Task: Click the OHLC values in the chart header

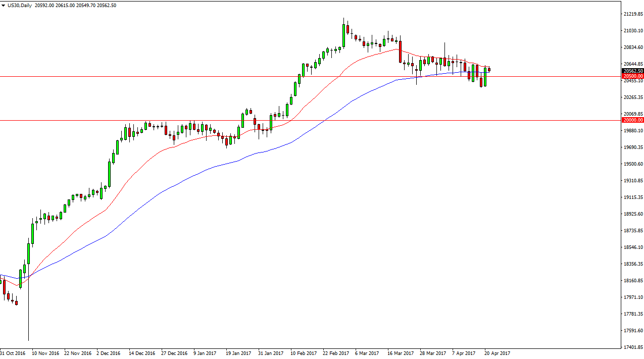Action: [x=76, y=6]
